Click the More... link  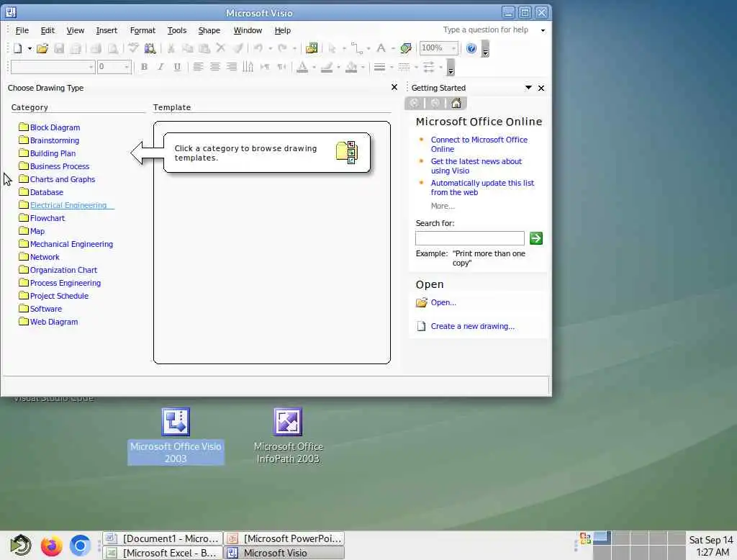click(x=443, y=206)
